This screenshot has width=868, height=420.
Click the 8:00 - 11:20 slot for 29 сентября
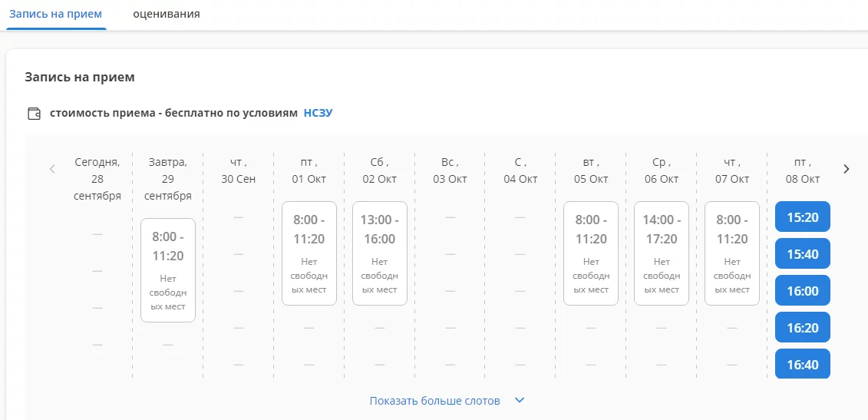click(x=168, y=270)
